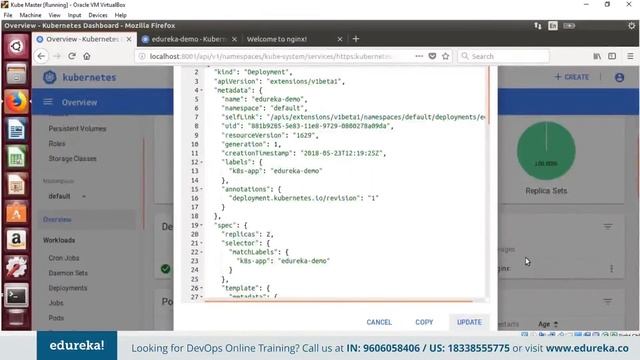Click the Pocket save icon
Screen dimensions: 640x360
point(432,56)
